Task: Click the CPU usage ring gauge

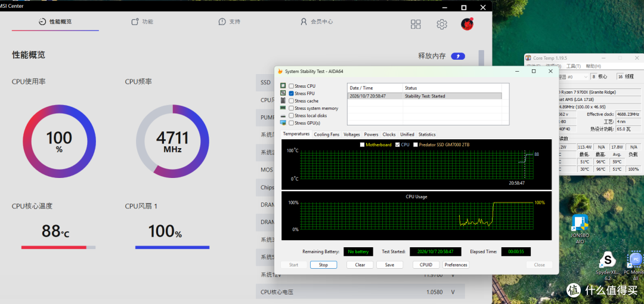Action: tap(59, 141)
